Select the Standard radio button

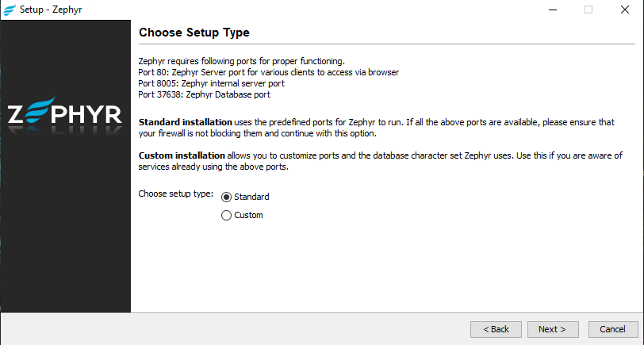point(226,197)
